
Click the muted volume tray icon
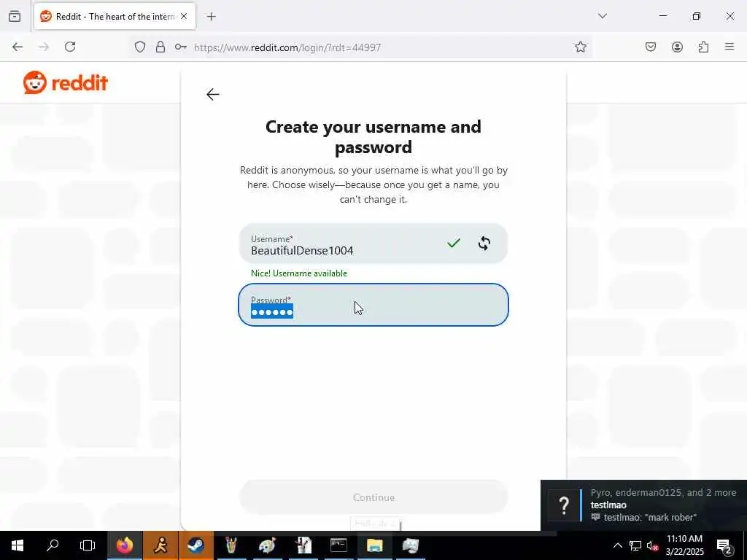652,545
